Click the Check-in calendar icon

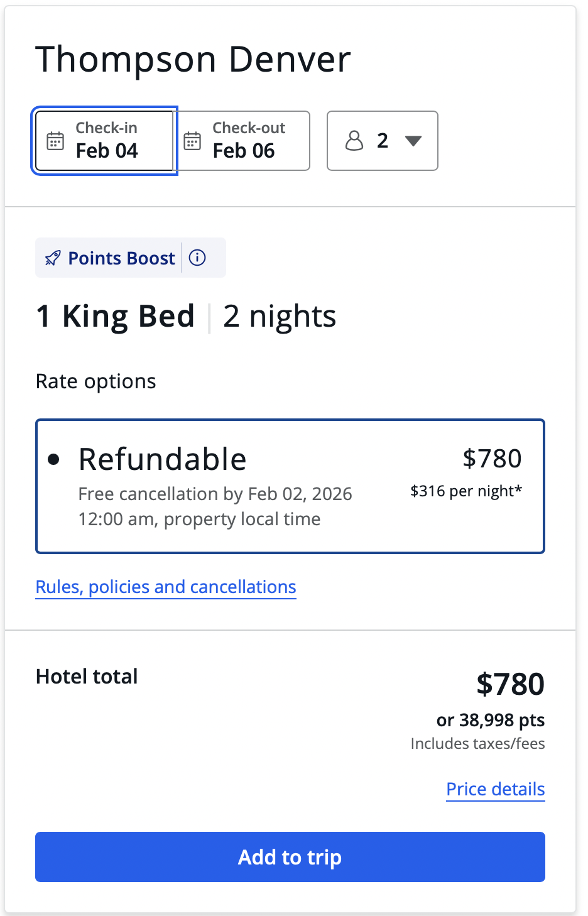(x=55, y=141)
